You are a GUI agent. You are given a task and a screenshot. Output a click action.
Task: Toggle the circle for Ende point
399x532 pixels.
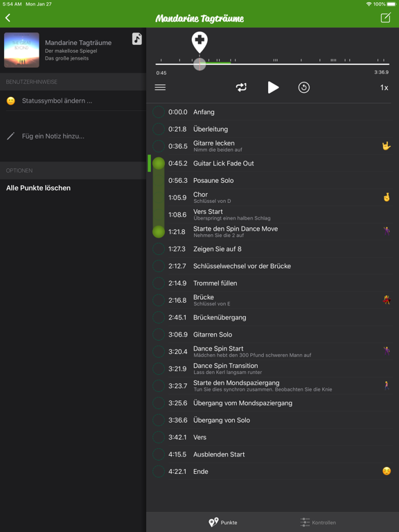[159, 471]
